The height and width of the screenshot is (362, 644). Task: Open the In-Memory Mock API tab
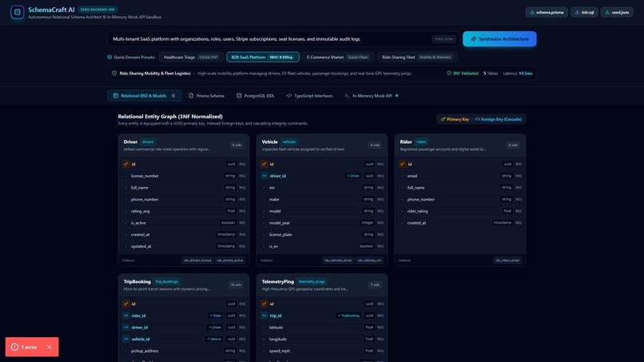372,96
